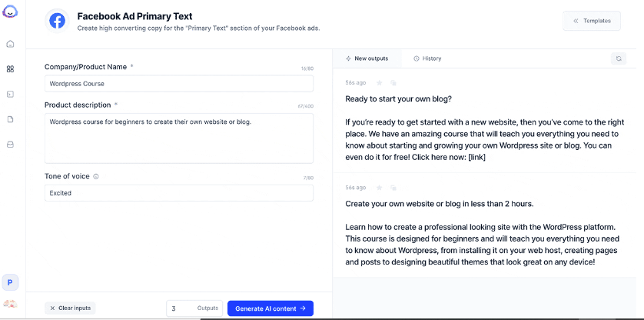
Task: Click the Facebook logo icon in the header
Action: pyautogui.click(x=57, y=21)
